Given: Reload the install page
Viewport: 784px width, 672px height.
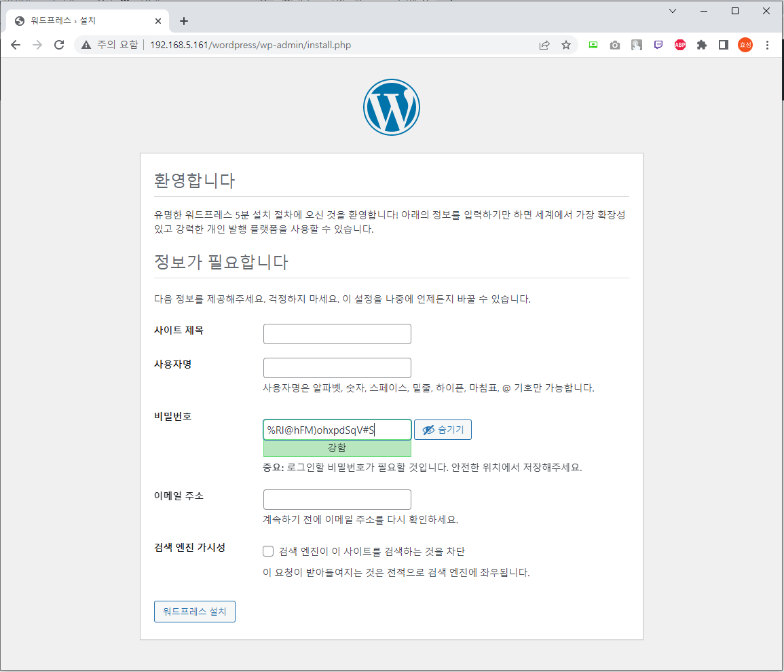Looking at the screenshot, I should 59,45.
